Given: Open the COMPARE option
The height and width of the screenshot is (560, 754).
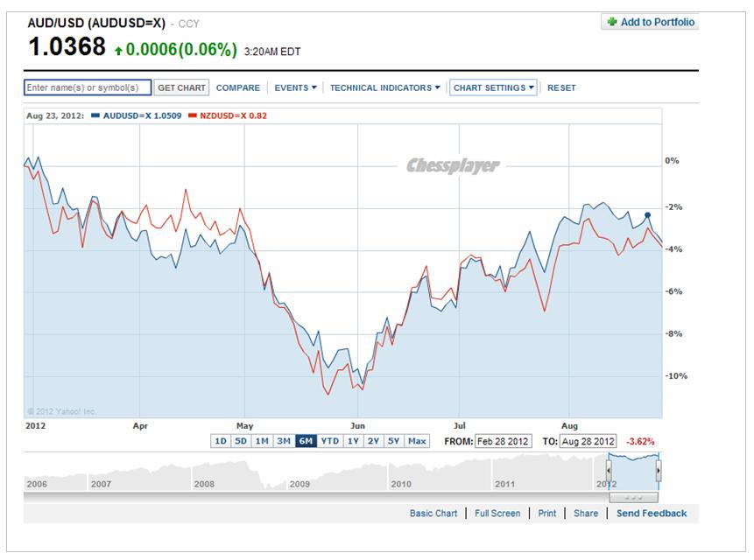Looking at the screenshot, I should pyautogui.click(x=238, y=87).
